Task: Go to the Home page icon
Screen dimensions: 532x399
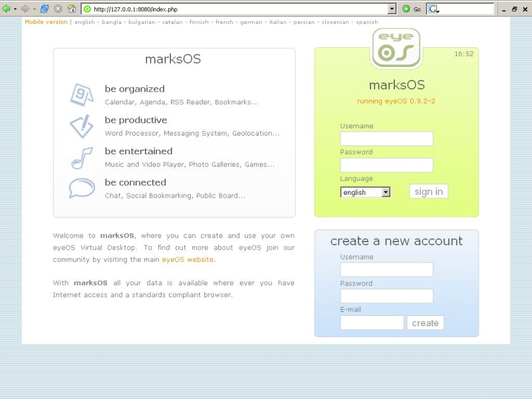Action: (72, 9)
